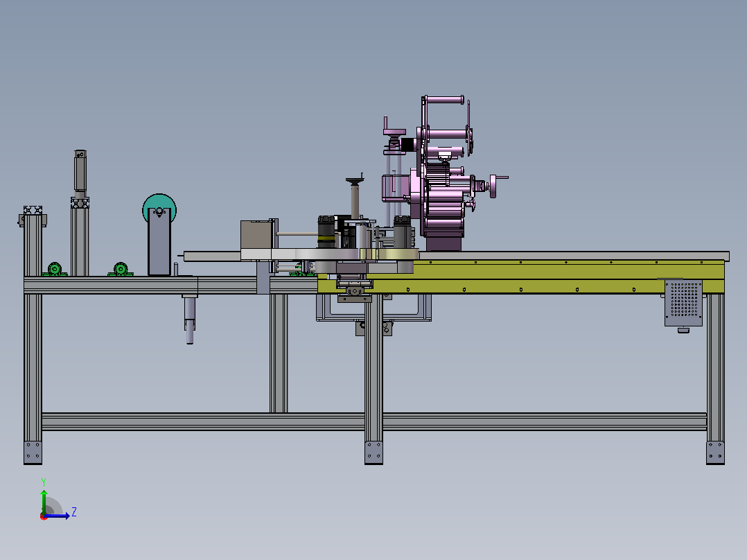Select the pneumatic cylinder hanging below frame

click(x=190, y=318)
